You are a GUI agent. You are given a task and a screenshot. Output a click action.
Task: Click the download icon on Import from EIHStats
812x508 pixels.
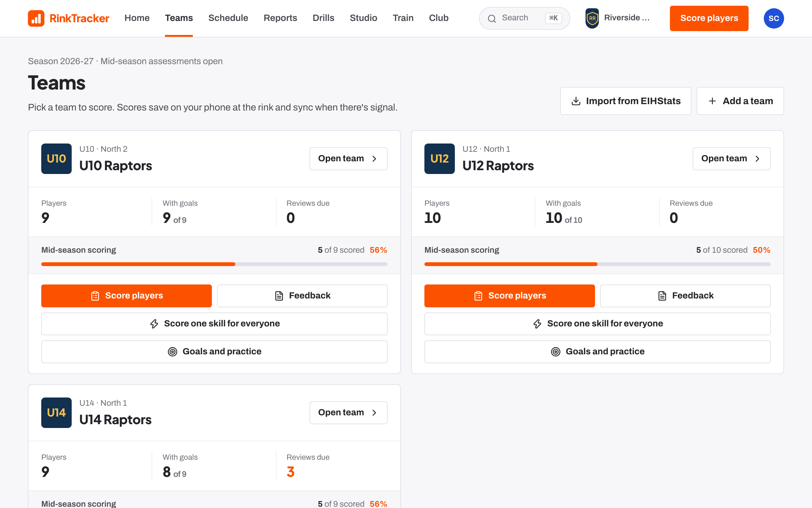pos(576,101)
